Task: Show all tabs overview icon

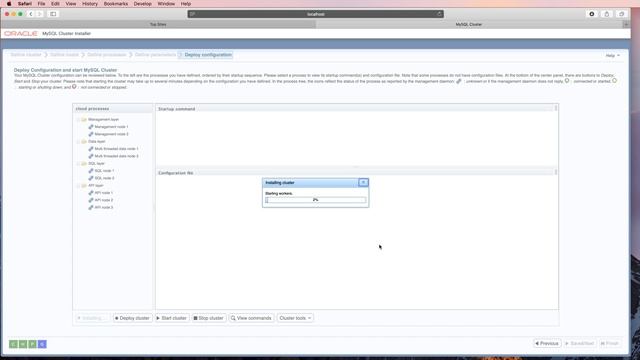Action: pyautogui.click(x=621, y=14)
